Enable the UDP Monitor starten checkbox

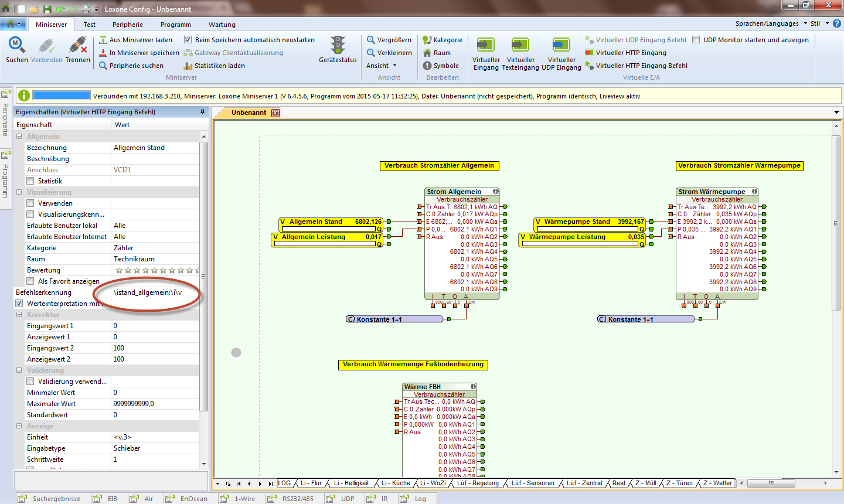click(x=696, y=40)
